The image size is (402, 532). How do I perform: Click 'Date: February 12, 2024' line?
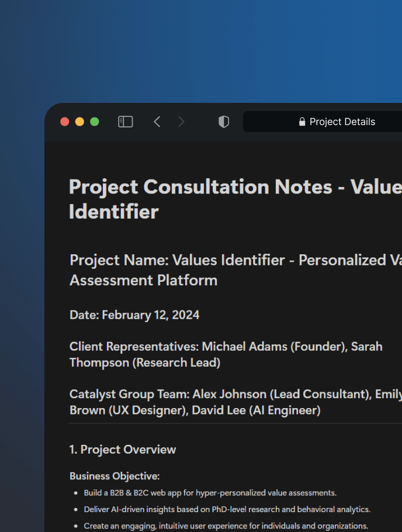[134, 315]
